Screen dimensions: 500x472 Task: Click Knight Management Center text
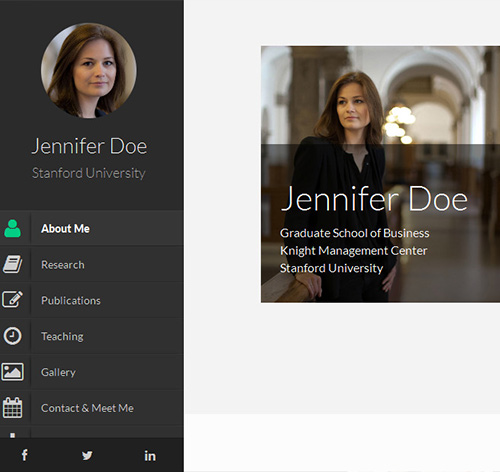point(354,251)
